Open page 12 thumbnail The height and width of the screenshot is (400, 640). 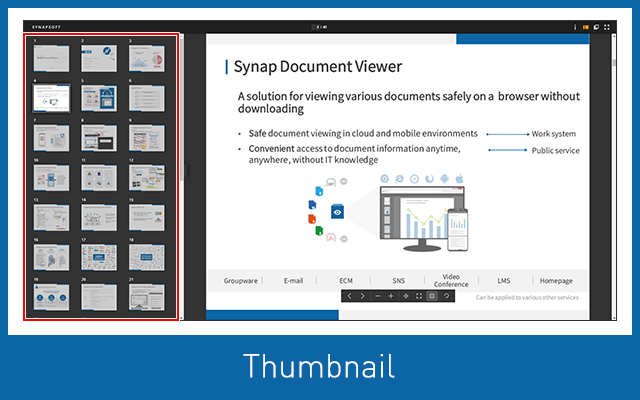[x=147, y=178]
